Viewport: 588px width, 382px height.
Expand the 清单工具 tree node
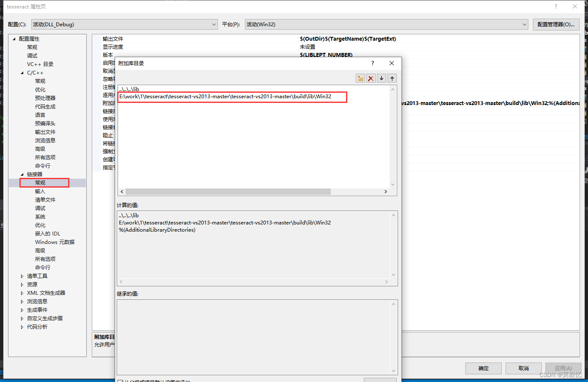(22, 276)
